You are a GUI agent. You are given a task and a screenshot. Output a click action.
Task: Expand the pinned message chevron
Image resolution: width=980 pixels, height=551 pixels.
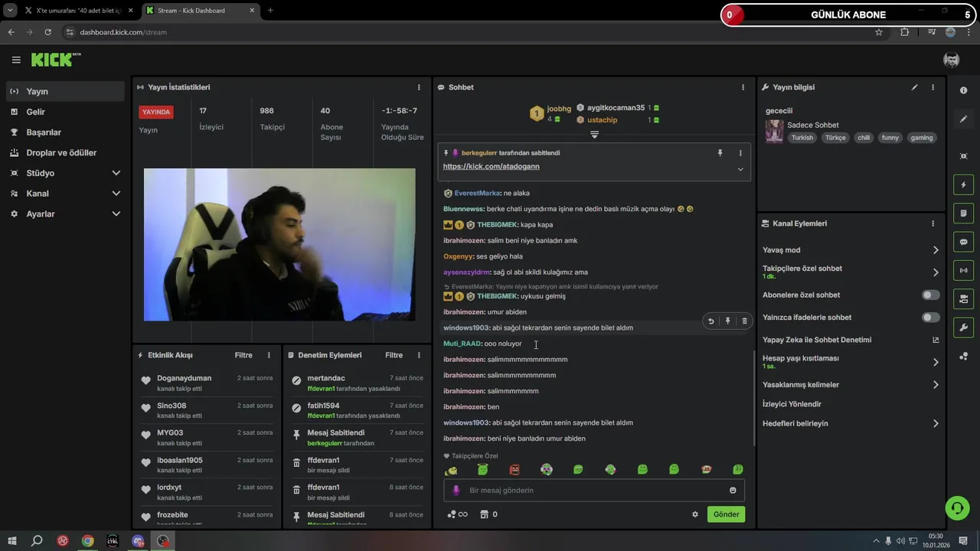pyautogui.click(x=740, y=169)
